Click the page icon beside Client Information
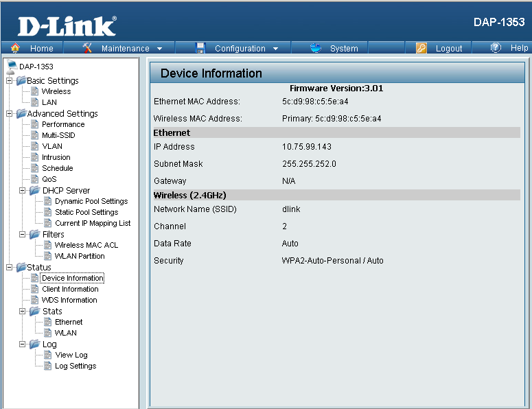The image size is (532, 409). (34, 289)
